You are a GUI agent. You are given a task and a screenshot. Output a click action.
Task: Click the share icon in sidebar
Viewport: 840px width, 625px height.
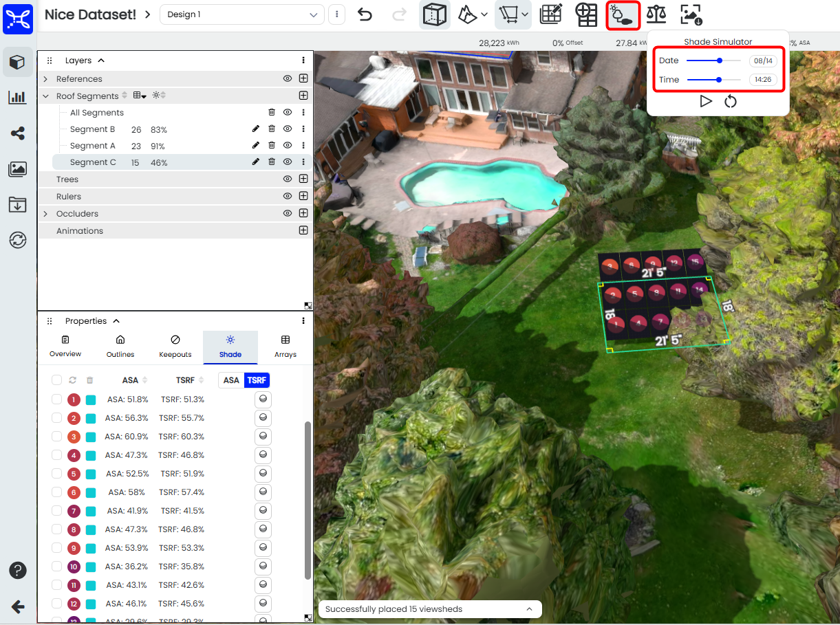click(x=17, y=133)
